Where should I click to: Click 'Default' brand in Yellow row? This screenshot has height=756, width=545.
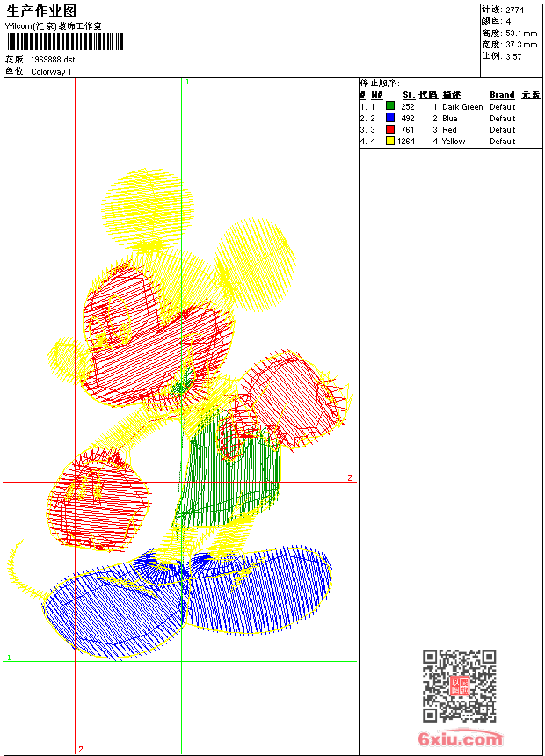pyautogui.click(x=503, y=142)
